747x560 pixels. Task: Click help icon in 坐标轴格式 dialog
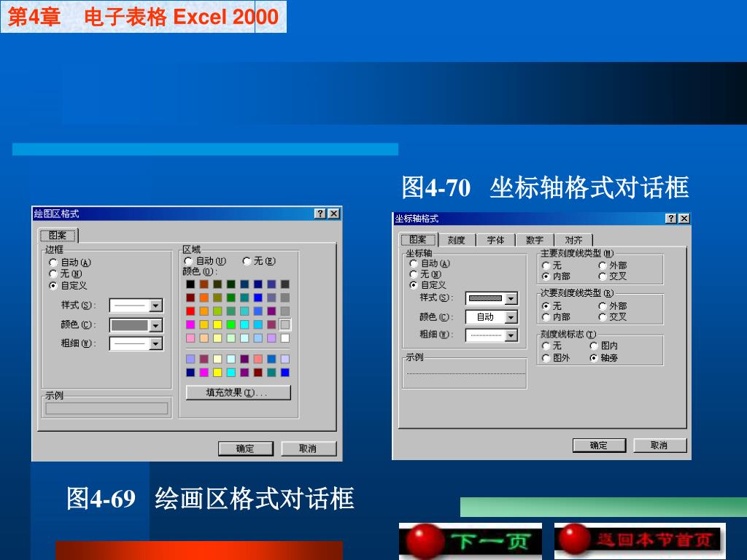[x=671, y=219]
